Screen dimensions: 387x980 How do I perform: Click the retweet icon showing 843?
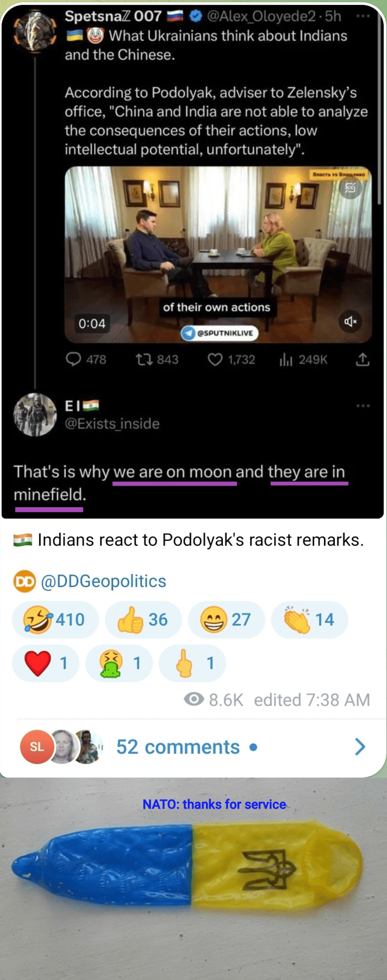pos(144,359)
